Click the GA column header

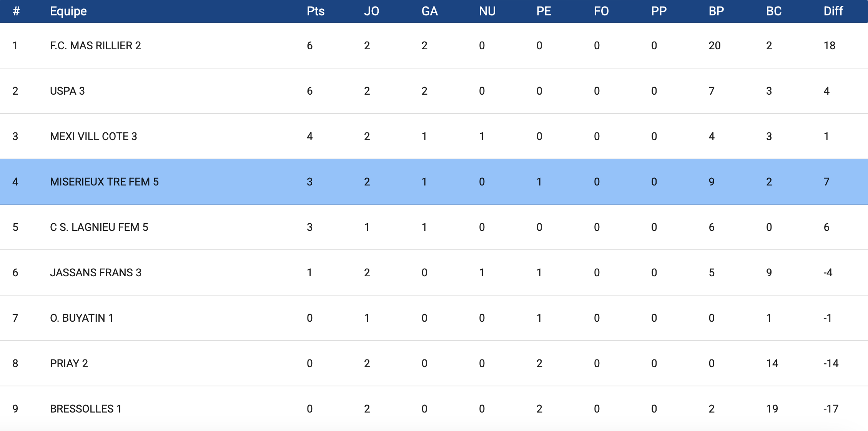click(429, 11)
